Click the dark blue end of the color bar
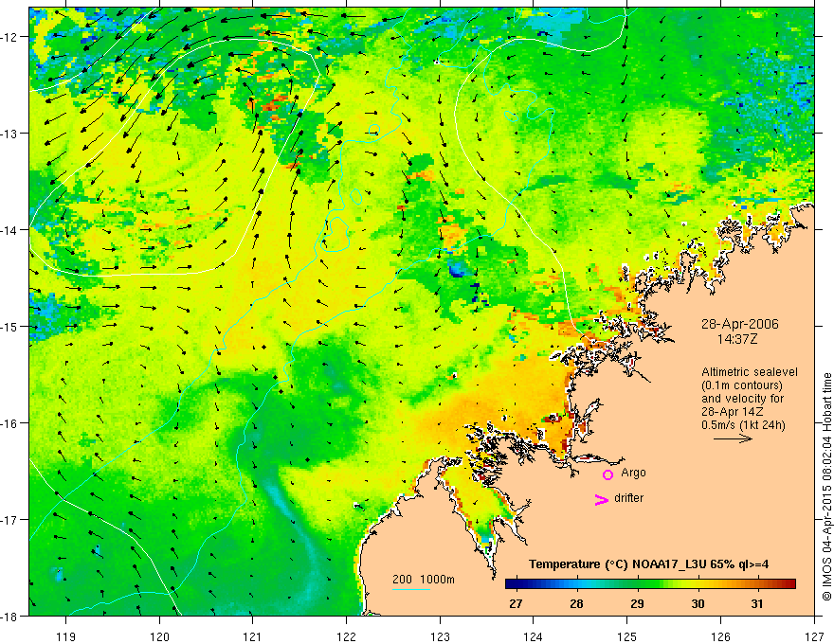The width and height of the screenshot is (834, 644). click(510, 584)
